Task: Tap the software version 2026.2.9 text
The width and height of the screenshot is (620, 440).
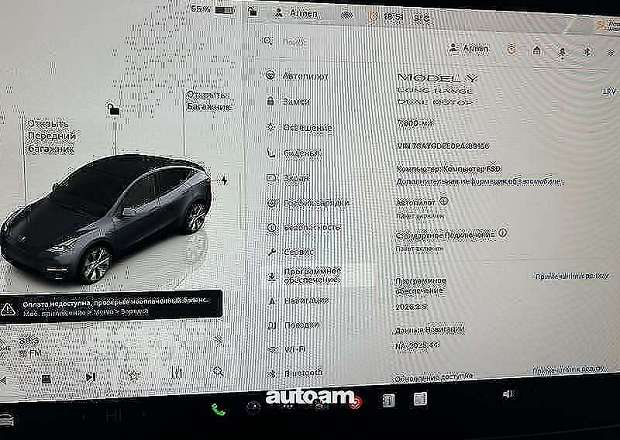Action: point(411,307)
